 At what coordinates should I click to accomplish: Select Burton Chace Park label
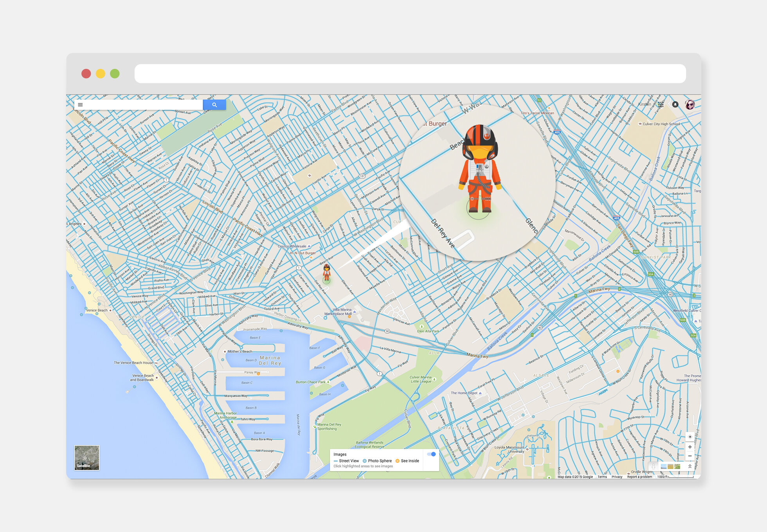(x=310, y=382)
